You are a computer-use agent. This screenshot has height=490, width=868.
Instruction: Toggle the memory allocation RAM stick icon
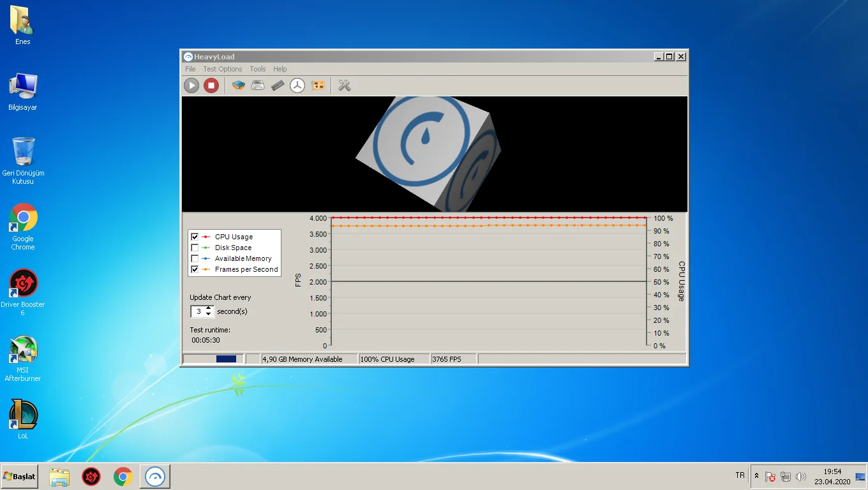(278, 85)
